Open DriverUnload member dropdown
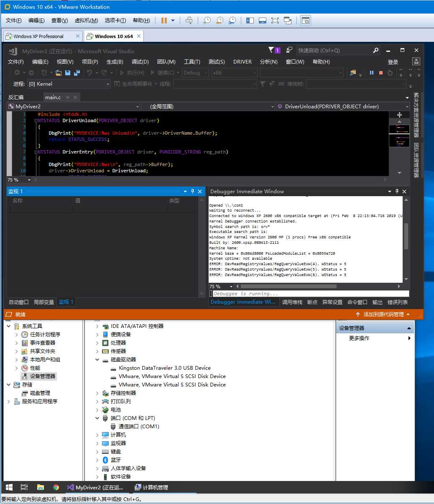434x504 pixels. pyautogui.click(x=343, y=106)
